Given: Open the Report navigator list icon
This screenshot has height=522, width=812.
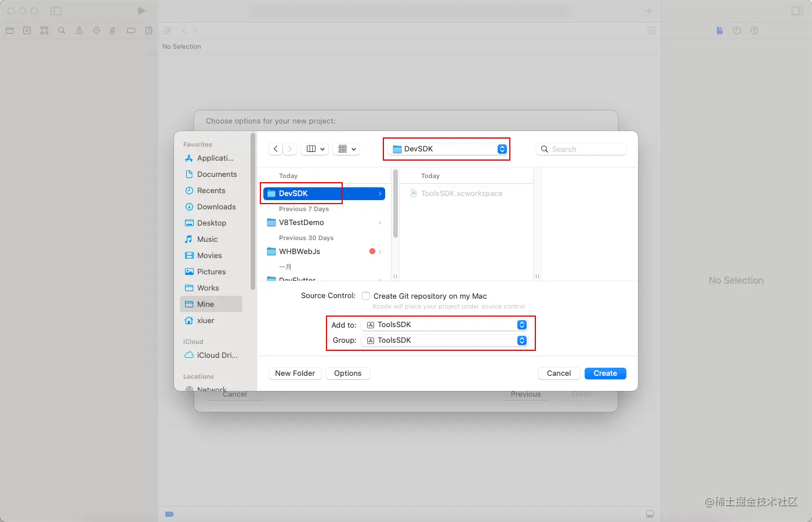Looking at the screenshot, I should pyautogui.click(x=149, y=31).
